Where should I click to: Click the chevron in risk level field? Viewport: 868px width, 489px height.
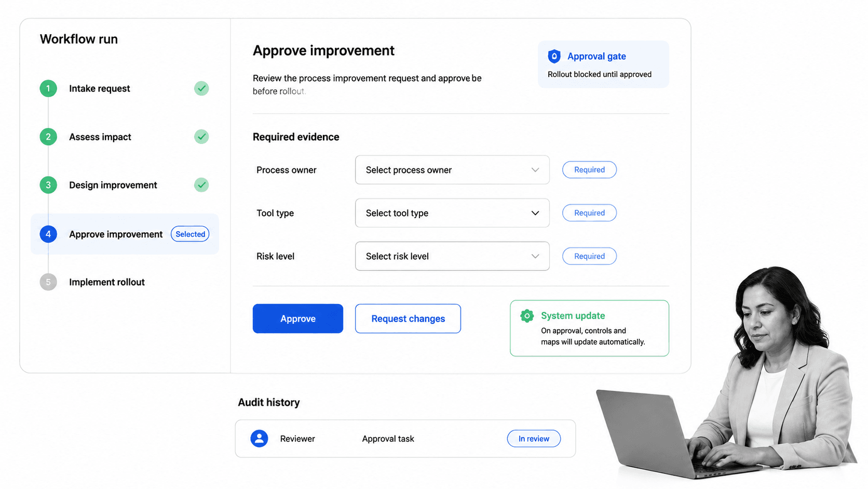click(535, 256)
